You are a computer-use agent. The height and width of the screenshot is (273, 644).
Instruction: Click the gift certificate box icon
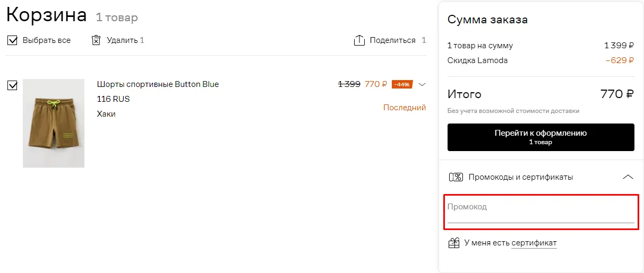(x=454, y=243)
